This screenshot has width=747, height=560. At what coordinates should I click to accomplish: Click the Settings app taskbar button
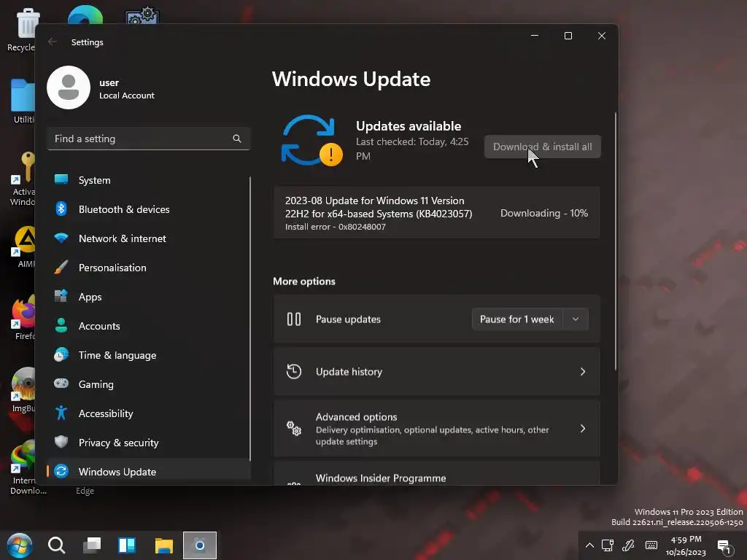pyautogui.click(x=200, y=545)
